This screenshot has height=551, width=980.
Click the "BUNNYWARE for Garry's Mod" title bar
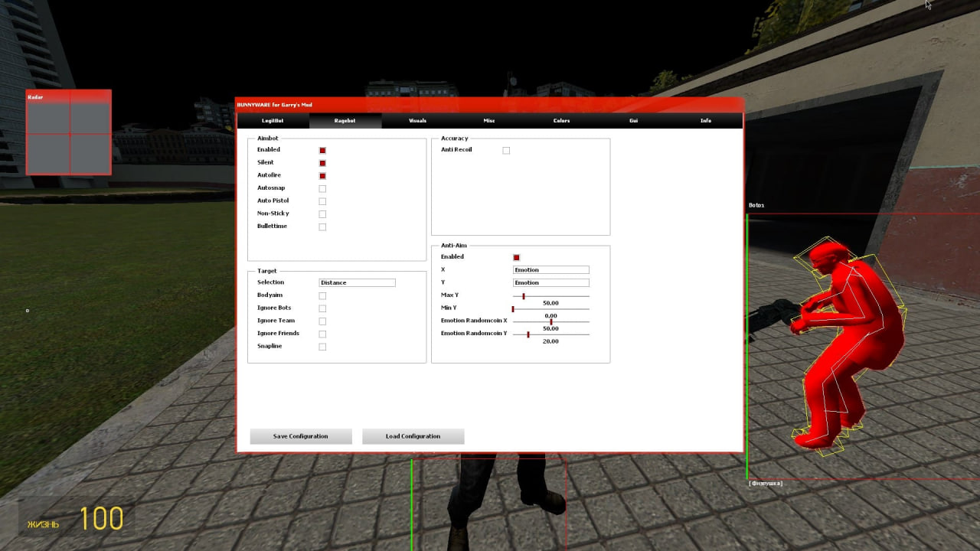point(490,105)
